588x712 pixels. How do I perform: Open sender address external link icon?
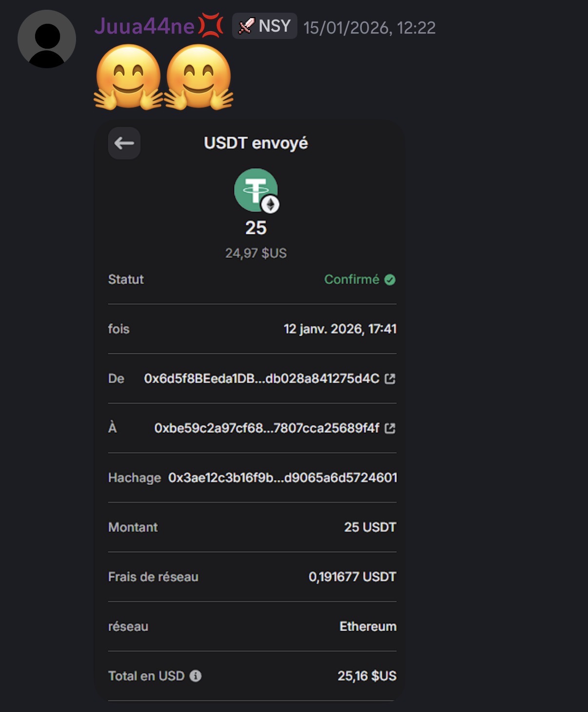click(x=390, y=379)
